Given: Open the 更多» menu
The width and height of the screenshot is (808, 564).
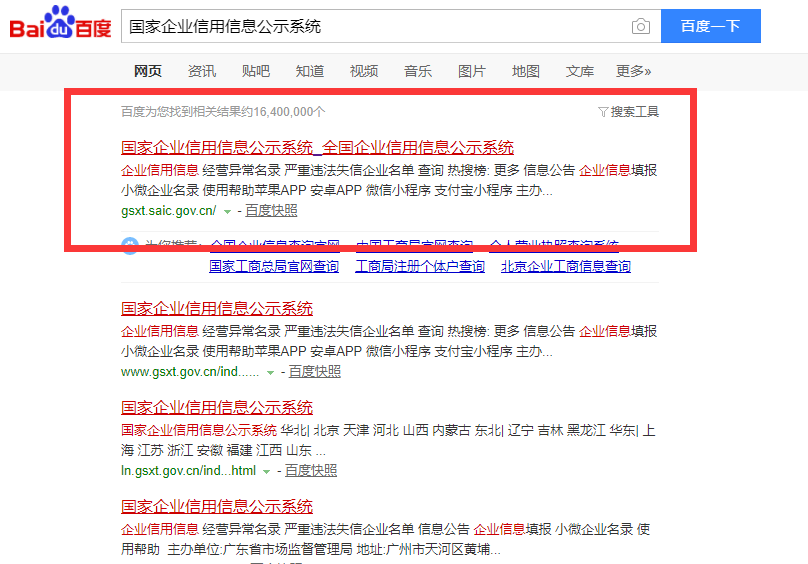Looking at the screenshot, I should pyautogui.click(x=633, y=71).
